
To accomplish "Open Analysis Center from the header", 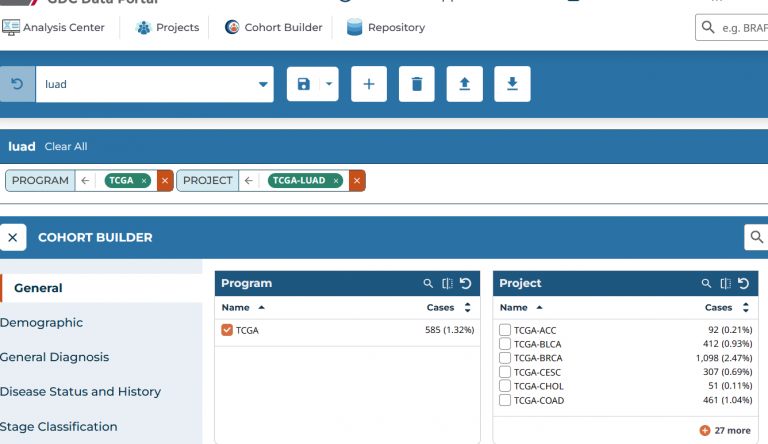I will tap(54, 27).
